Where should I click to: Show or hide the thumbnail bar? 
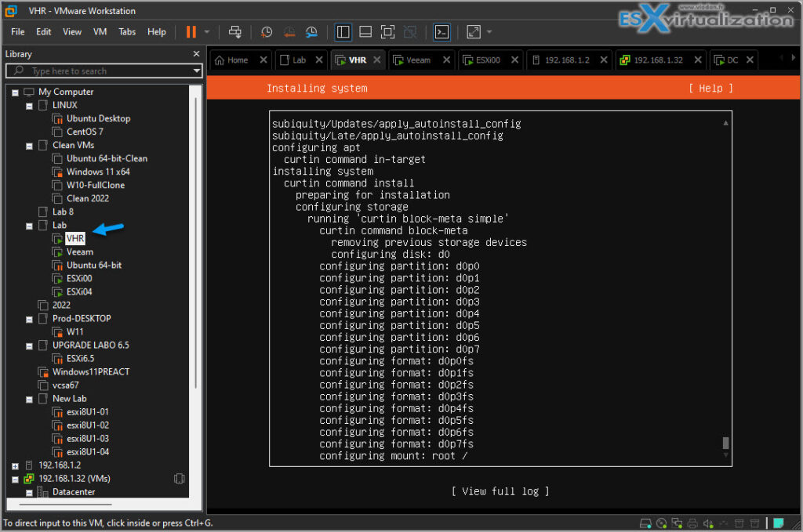coord(365,31)
